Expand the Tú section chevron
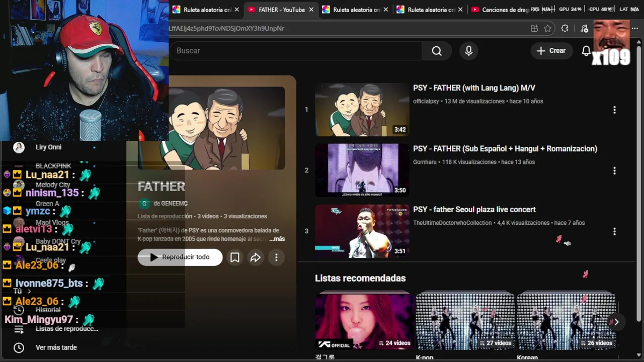 [29, 291]
